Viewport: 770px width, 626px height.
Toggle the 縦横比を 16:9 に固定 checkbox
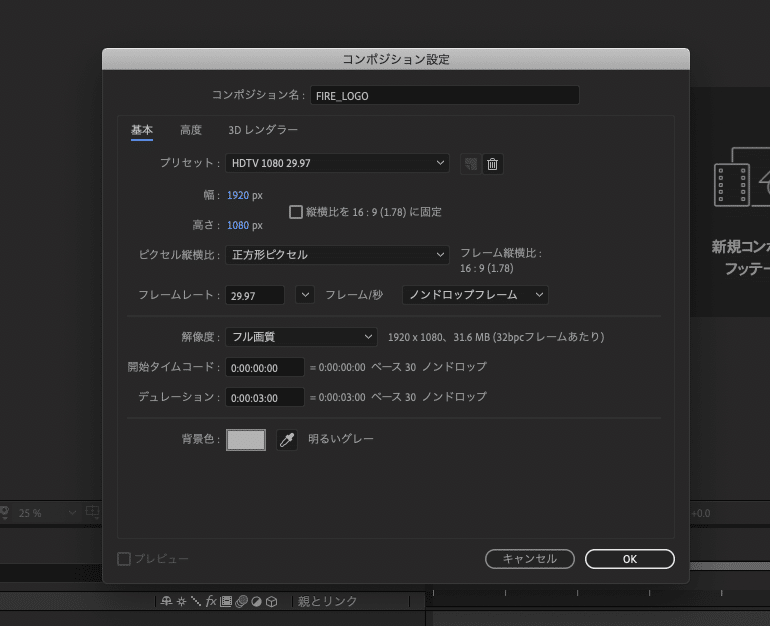pos(296,212)
